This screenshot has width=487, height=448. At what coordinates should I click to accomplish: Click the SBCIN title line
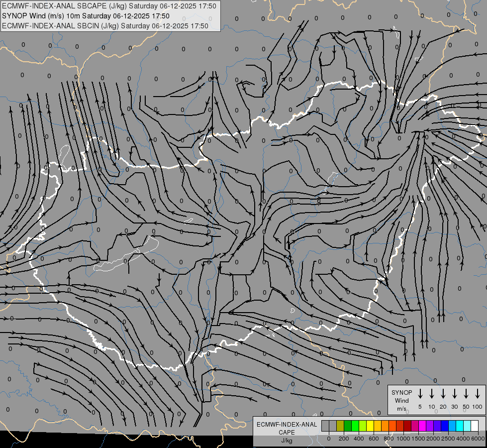click(x=105, y=26)
